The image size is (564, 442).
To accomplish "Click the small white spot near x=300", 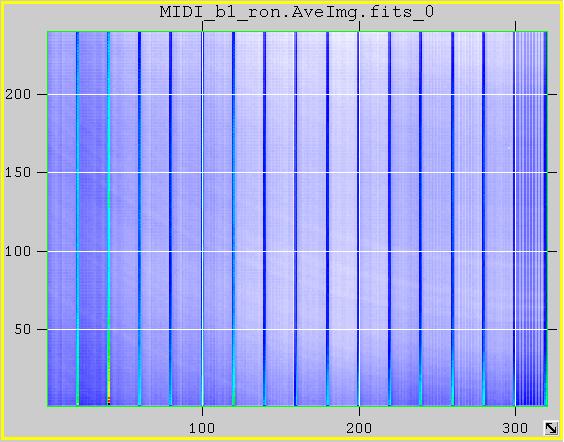I will coord(509,147).
